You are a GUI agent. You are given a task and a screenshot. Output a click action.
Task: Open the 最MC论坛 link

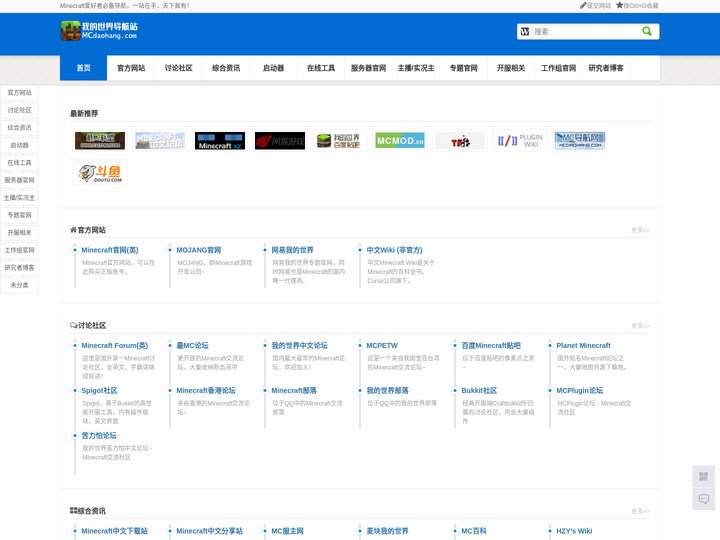click(x=192, y=345)
